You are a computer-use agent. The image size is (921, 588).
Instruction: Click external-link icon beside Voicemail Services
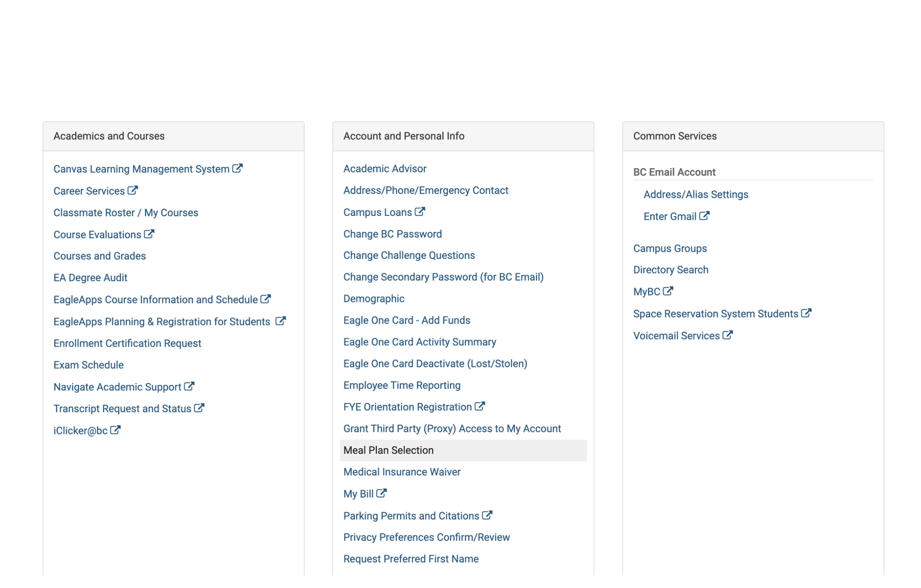click(x=727, y=335)
